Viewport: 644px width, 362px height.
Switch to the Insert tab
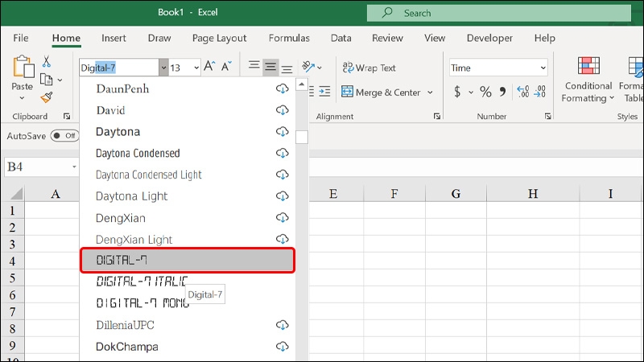[114, 38]
